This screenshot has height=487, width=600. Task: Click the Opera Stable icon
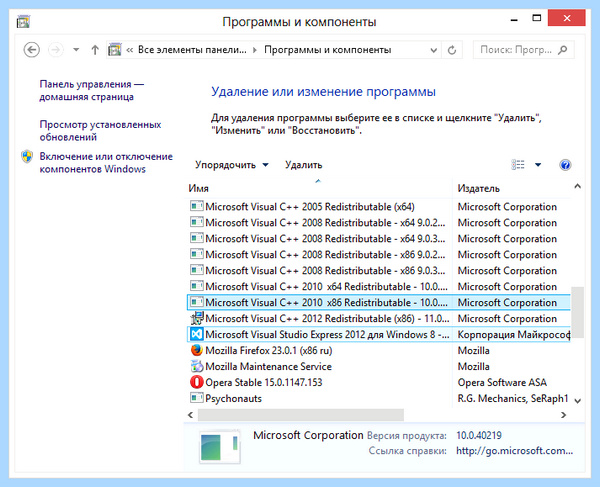(197, 382)
